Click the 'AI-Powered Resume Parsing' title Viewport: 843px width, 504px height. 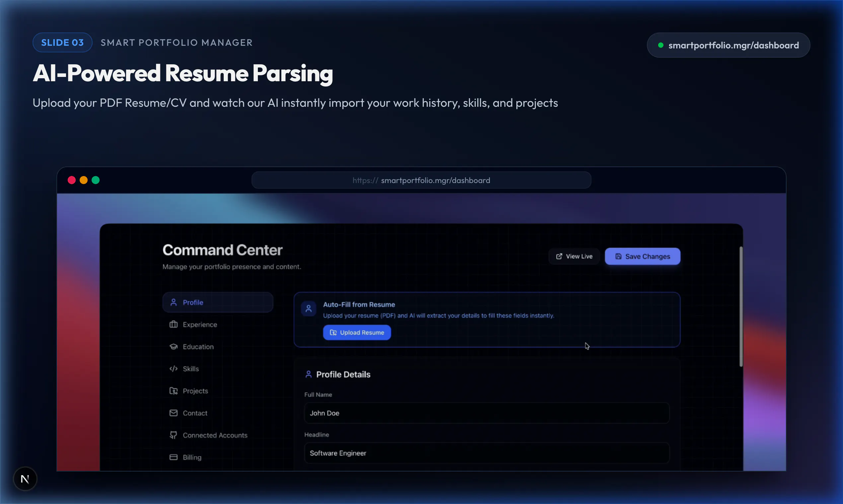[183, 74]
